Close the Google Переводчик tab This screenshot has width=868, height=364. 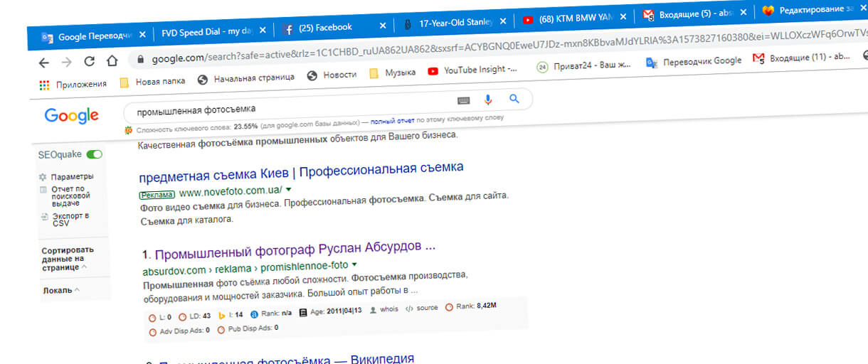click(142, 33)
